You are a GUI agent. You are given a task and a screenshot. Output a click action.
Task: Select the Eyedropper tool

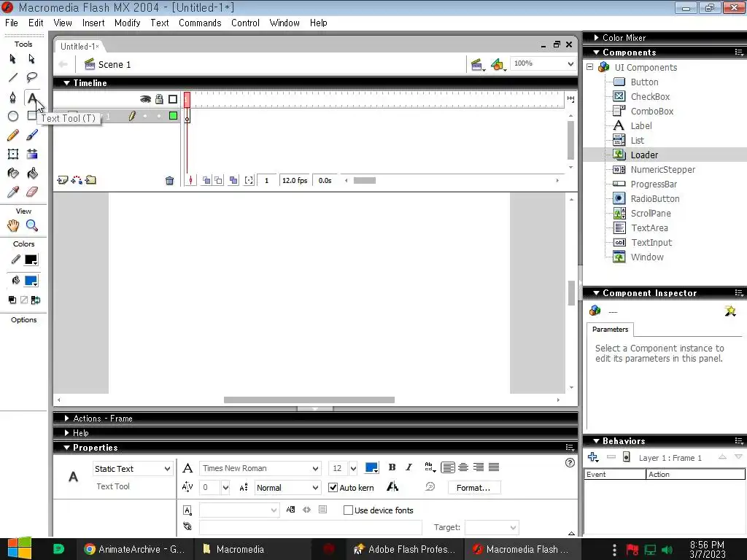(13, 192)
